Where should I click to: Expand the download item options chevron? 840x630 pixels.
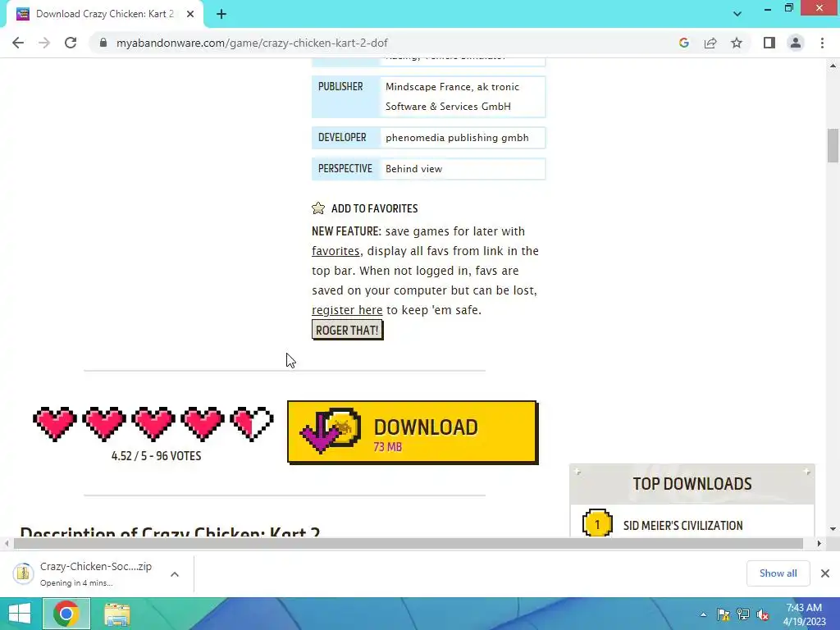(x=175, y=574)
